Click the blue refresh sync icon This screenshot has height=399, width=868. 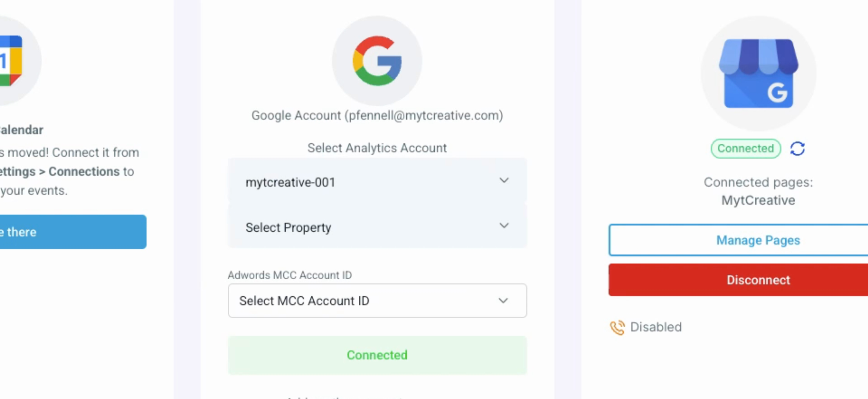point(797,149)
